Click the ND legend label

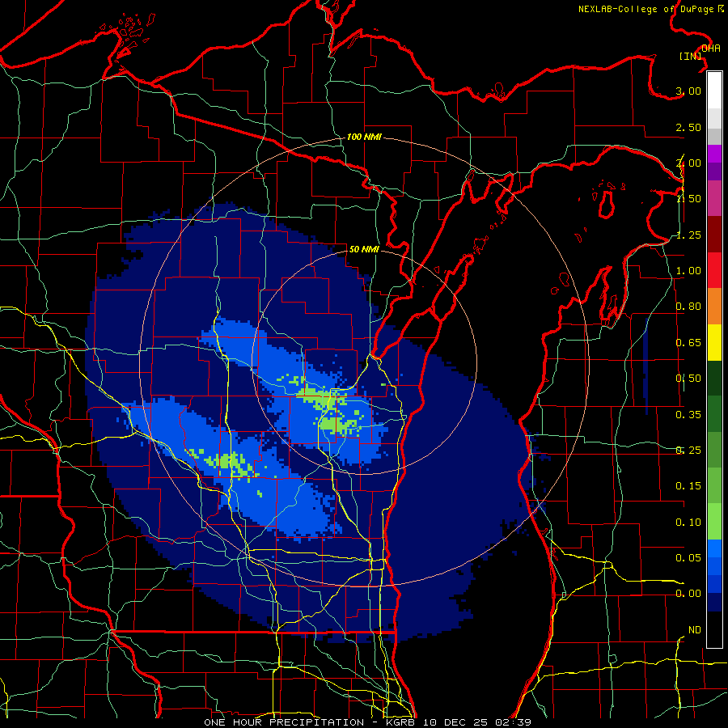pyautogui.click(x=695, y=630)
